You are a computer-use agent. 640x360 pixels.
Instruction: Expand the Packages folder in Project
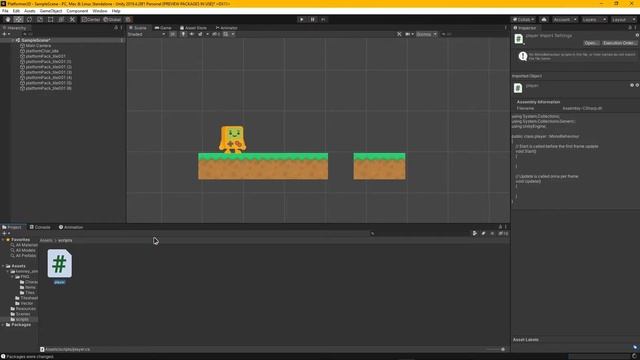click(x=3, y=325)
